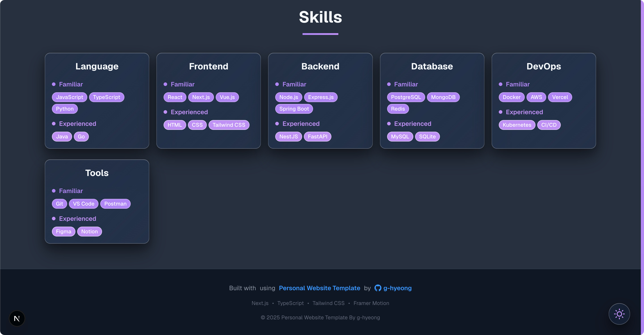This screenshot has width=644, height=335.
Task: Select the Git skill tag
Action: pos(60,204)
